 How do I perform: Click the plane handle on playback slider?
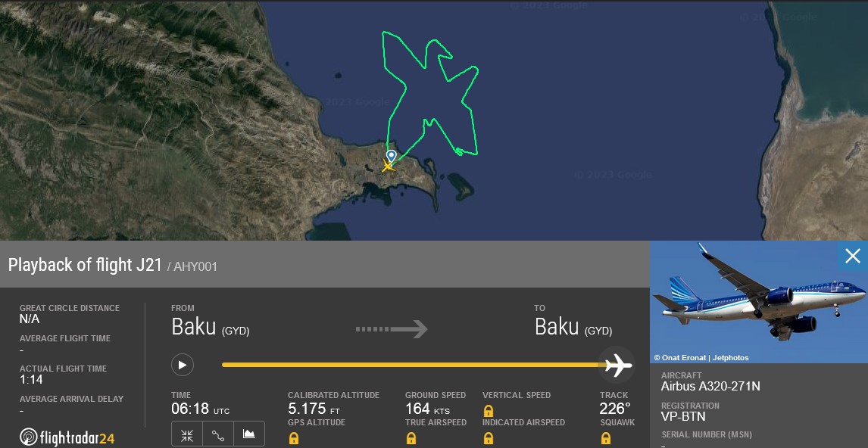[x=618, y=365]
